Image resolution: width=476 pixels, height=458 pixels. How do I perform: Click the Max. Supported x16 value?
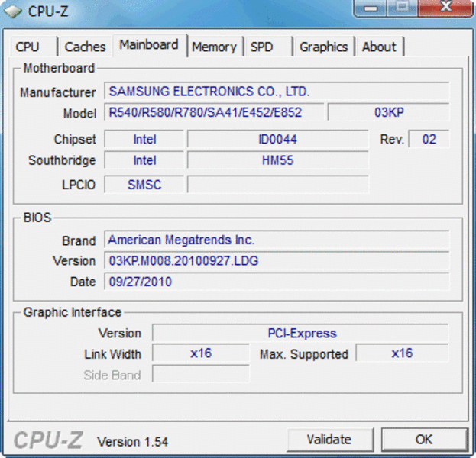[x=402, y=353]
